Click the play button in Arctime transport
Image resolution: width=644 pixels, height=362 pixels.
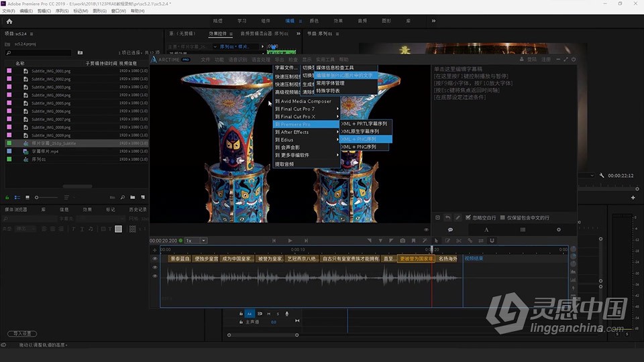[290, 241]
